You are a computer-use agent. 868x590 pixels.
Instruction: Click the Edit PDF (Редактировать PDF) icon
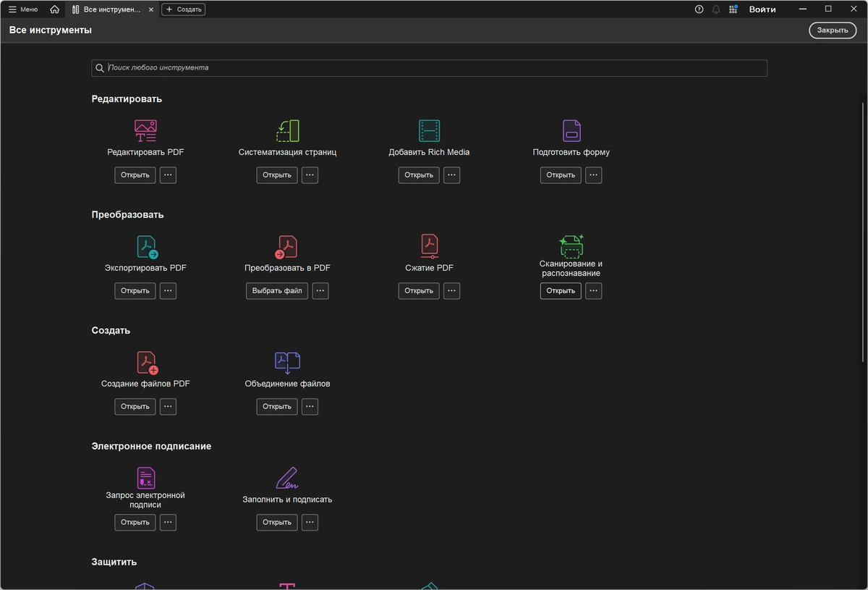tap(145, 130)
